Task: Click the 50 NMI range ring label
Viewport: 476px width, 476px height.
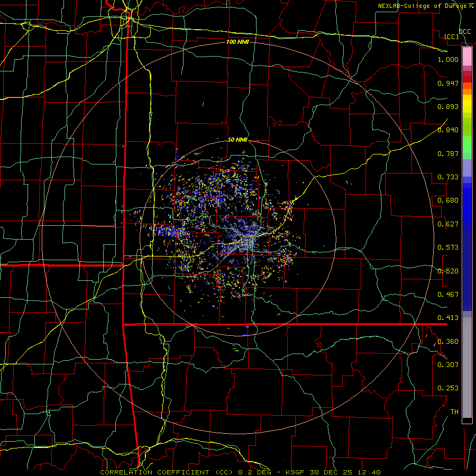Action: (x=237, y=140)
